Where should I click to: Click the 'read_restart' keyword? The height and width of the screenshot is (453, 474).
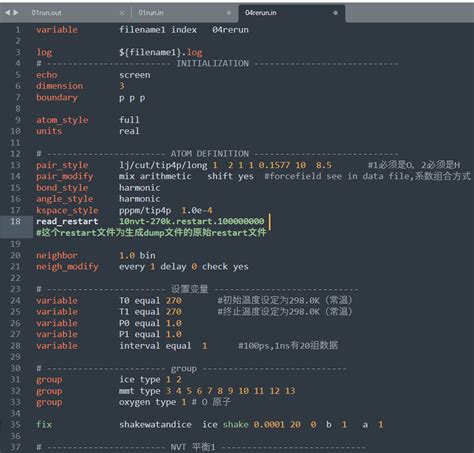[67, 221]
